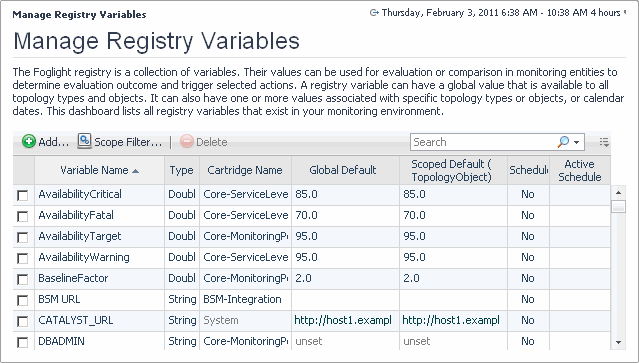The width and height of the screenshot is (639, 363).
Task: Click the magnifying glass search icon
Action: [x=563, y=142]
